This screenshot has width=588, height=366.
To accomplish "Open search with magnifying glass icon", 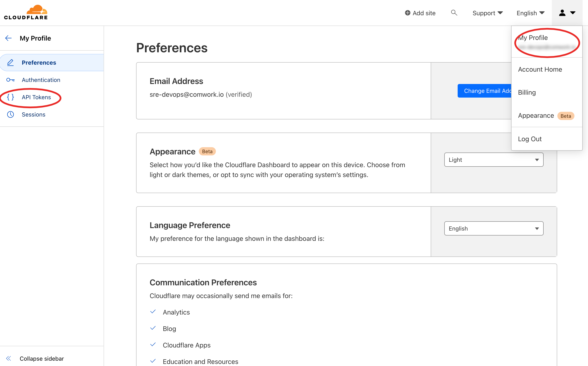I will (454, 13).
